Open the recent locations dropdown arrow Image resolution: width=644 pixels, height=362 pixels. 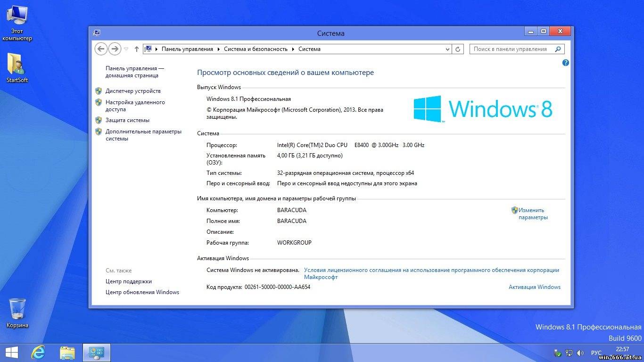(x=126, y=49)
